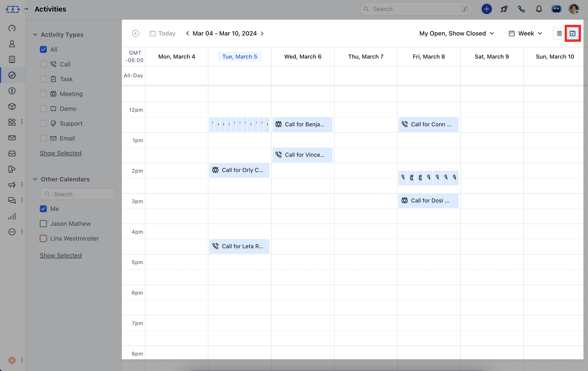Jump to current date with Today button
588x371 pixels.
click(162, 33)
